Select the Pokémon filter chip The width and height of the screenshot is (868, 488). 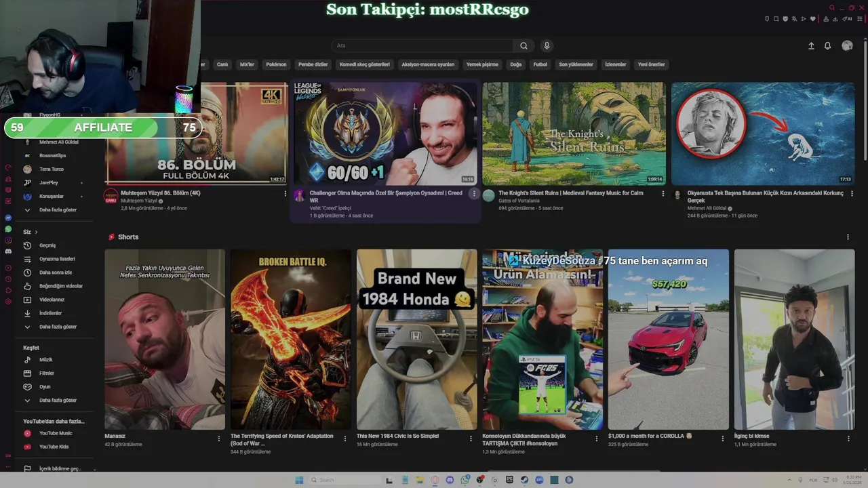point(276,64)
